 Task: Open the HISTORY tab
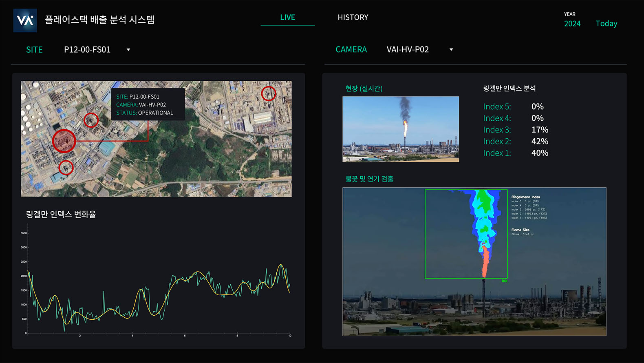point(353,18)
